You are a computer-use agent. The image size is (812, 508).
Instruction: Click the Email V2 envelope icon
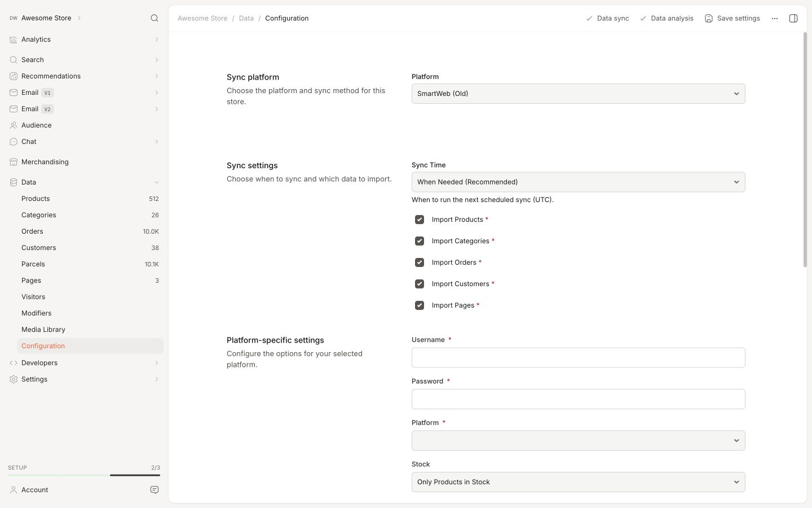[14, 109]
